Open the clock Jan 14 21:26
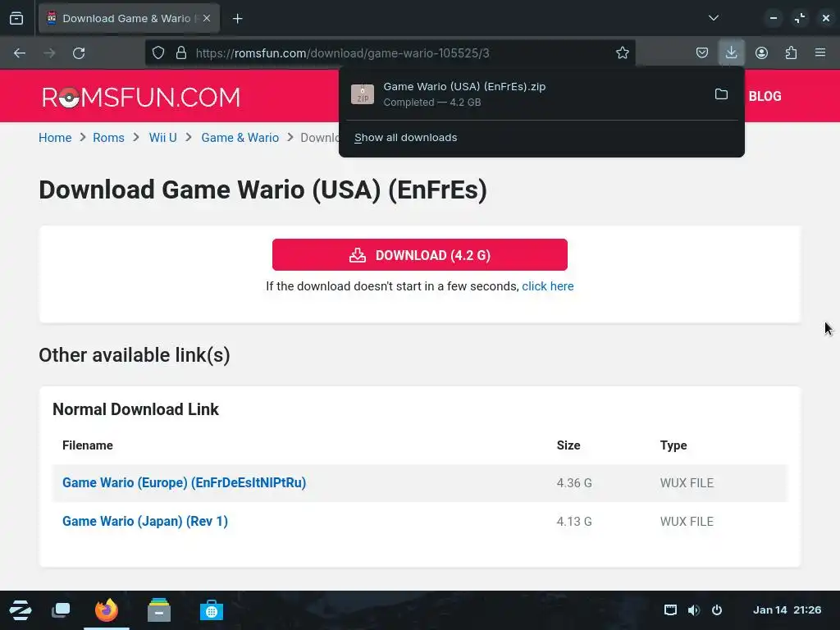The height and width of the screenshot is (630, 840). point(787,610)
